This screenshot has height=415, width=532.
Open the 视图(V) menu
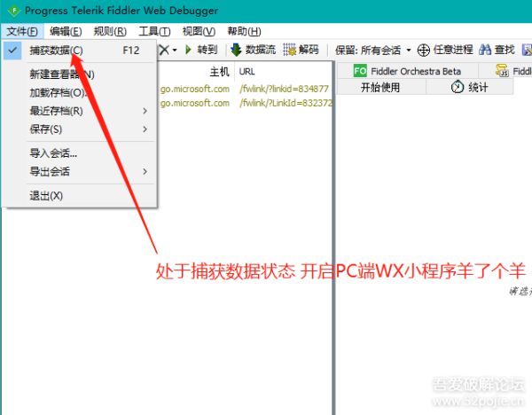tap(199, 32)
